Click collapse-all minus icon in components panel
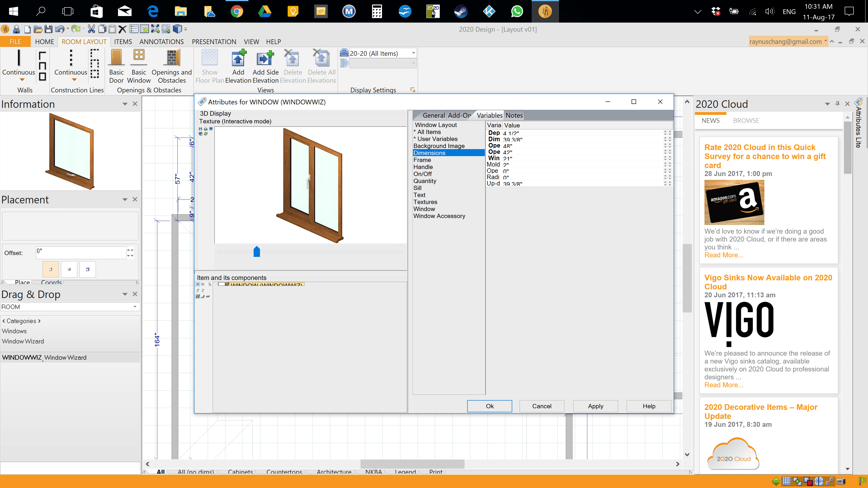This screenshot has width=868, height=488. 203,284
